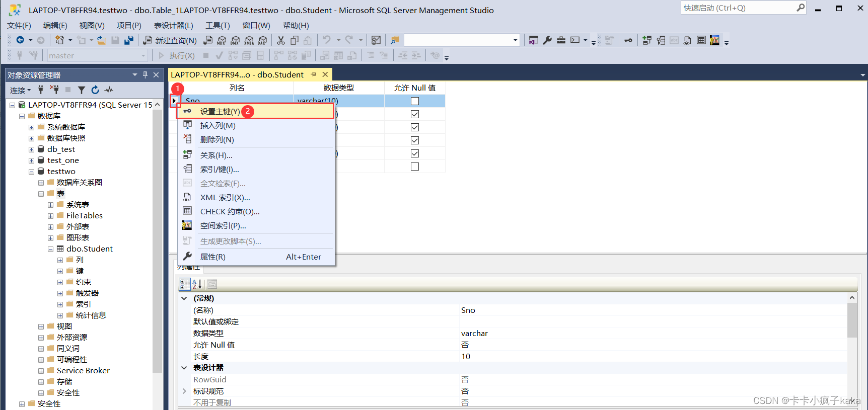The width and height of the screenshot is (868, 410).
Task: Click the Connect plug icon in Object Explorer
Action: click(41, 90)
